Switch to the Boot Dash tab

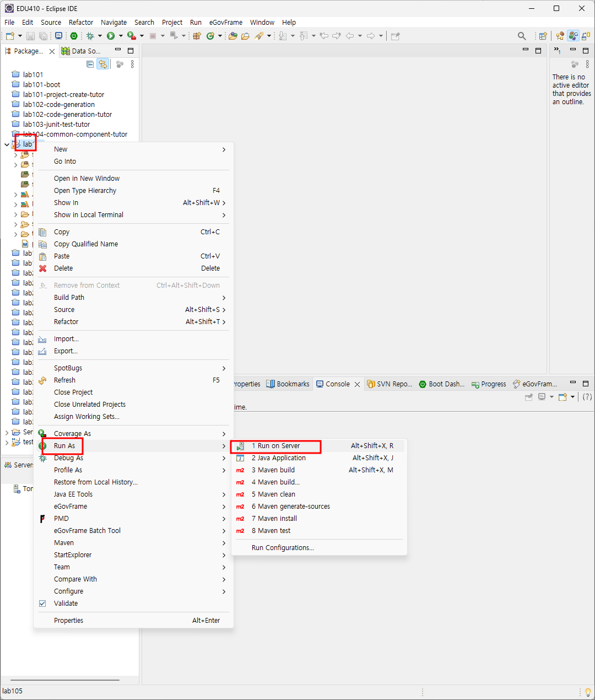coord(442,384)
